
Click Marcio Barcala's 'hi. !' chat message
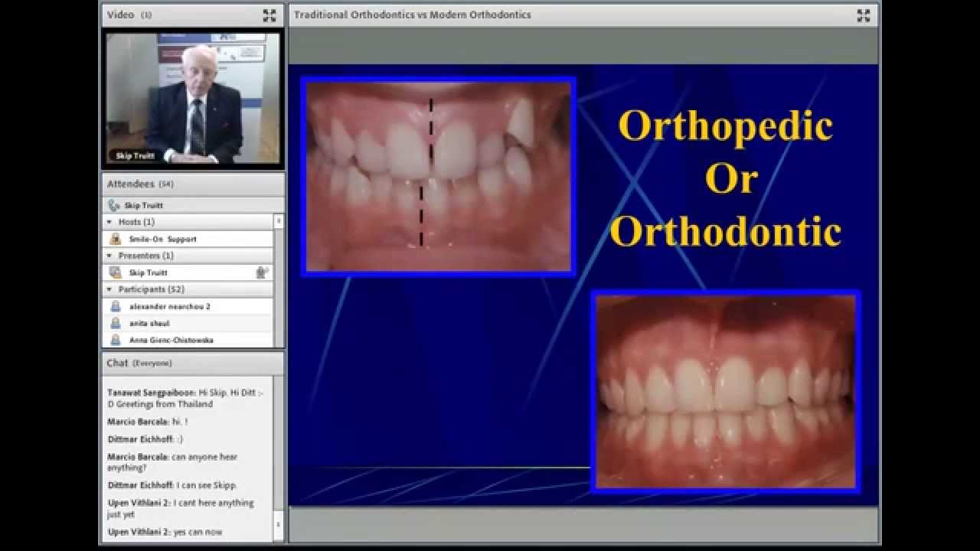148,422
